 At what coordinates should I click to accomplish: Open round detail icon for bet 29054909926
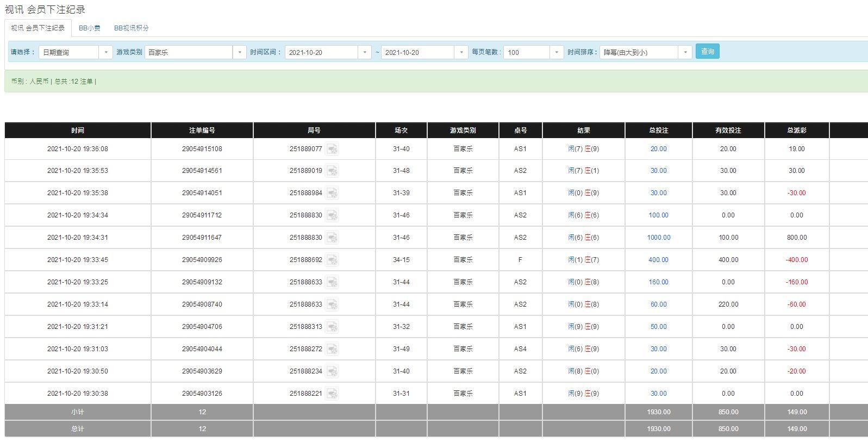(x=332, y=260)
